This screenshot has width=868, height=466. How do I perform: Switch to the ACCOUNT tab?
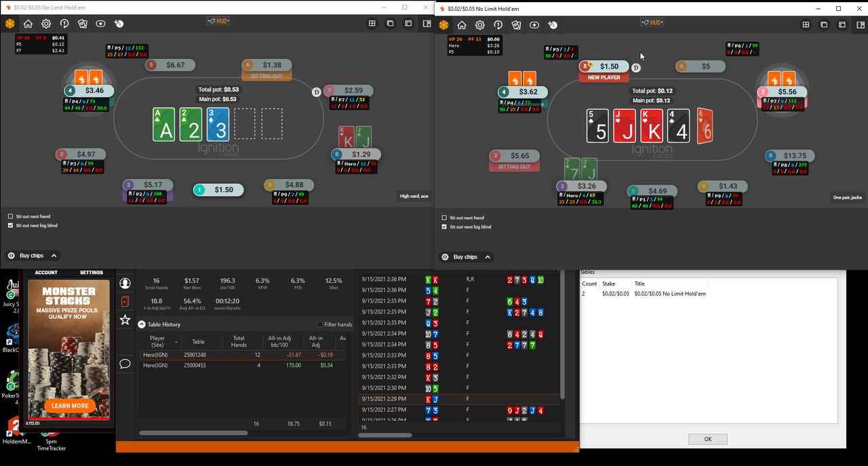point(46,273)
